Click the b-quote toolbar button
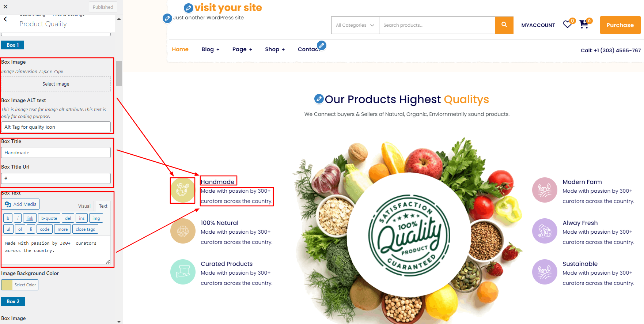644x324 pixels. pos(49,218)
